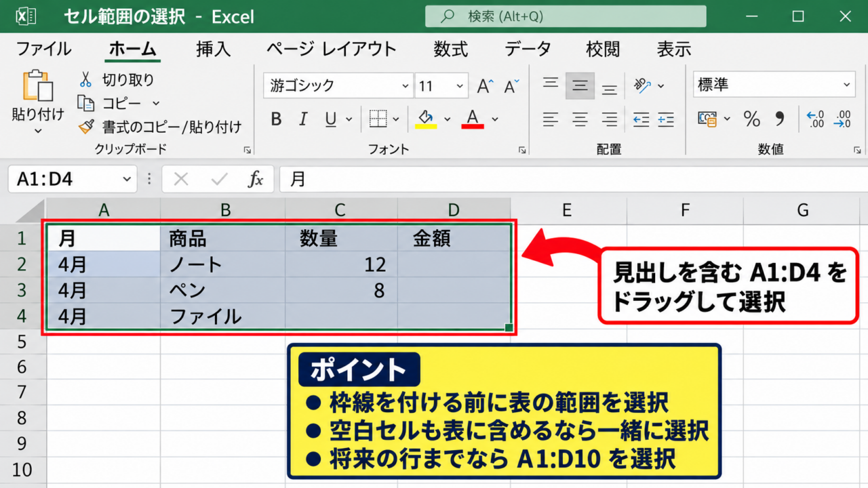Open the ファイル tab

[x=43, y=49]
